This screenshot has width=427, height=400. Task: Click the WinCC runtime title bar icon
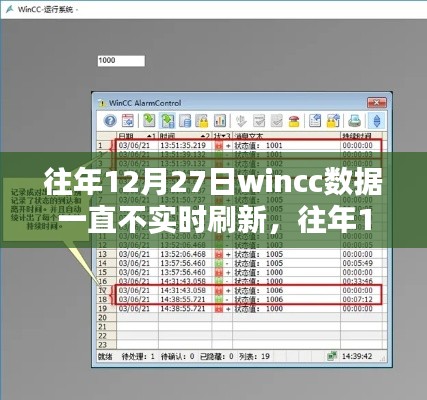point(9,10)
